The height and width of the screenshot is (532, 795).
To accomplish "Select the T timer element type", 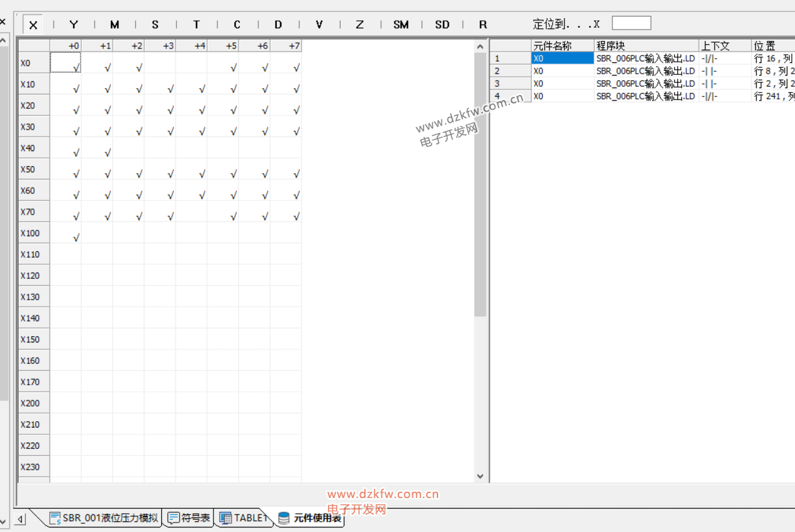I will tap(196, 25).
